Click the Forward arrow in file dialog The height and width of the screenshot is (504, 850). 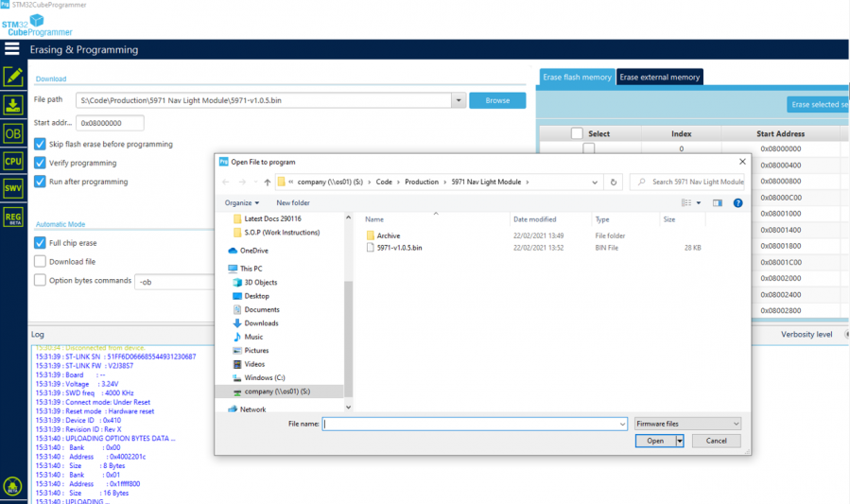[x=242, y=182]
